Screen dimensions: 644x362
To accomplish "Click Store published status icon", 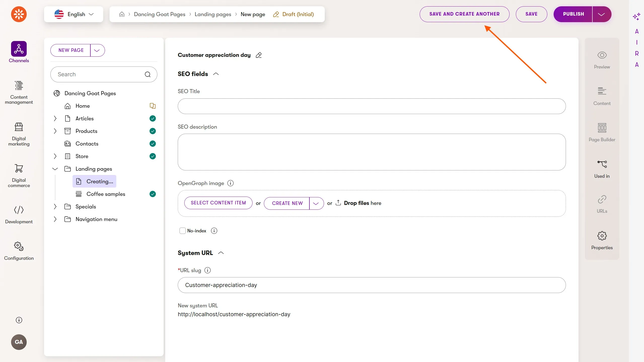I will (153, 156).
